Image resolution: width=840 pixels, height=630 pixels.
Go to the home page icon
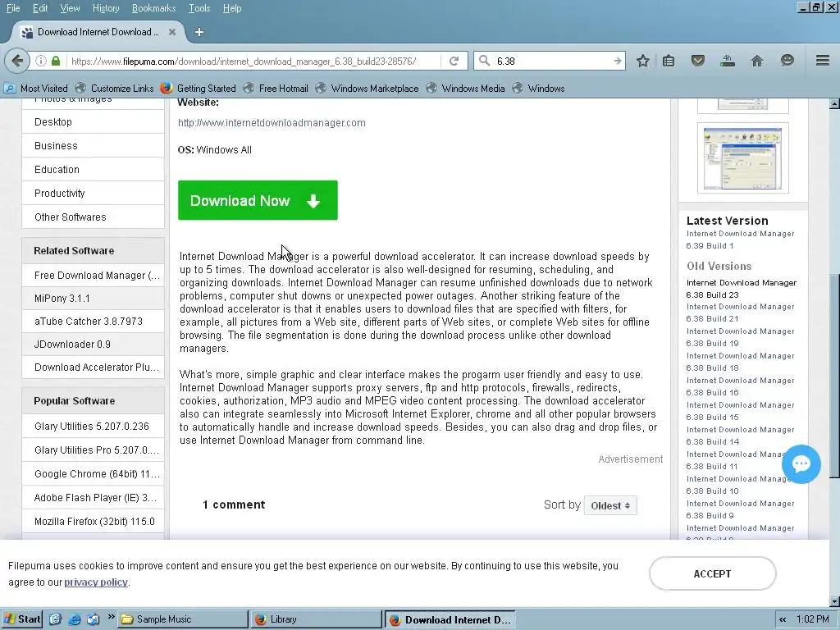(757, 61)
